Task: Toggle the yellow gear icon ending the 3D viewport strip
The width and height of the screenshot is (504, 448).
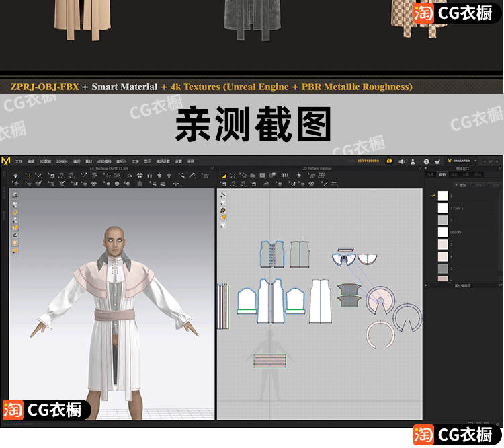Action: point(15,251)
